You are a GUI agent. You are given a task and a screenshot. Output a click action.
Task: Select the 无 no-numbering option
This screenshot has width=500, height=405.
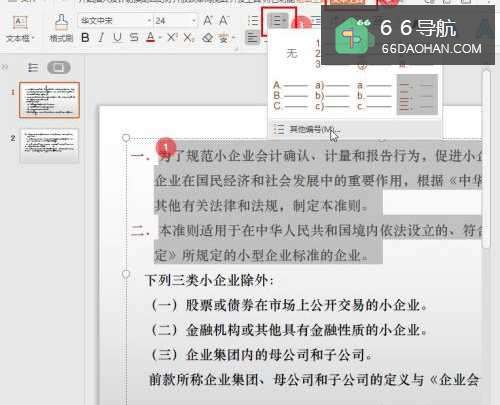291,53
